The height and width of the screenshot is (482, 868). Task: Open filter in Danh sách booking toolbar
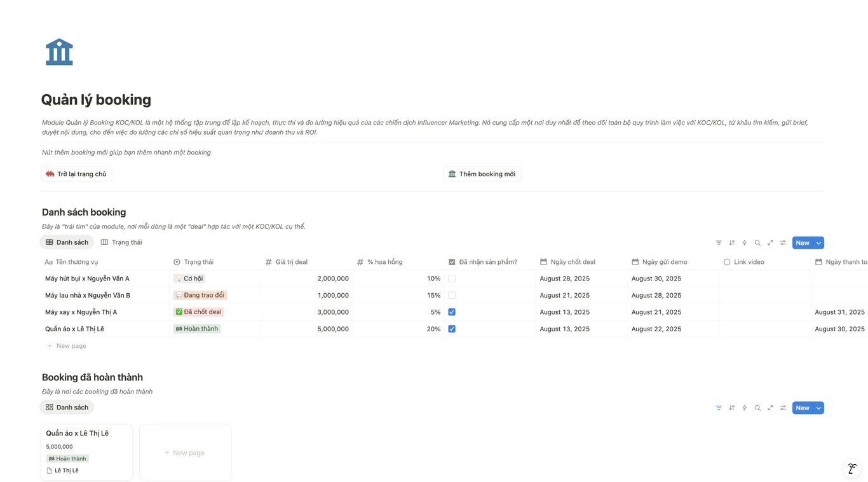[x=719, y=243]
